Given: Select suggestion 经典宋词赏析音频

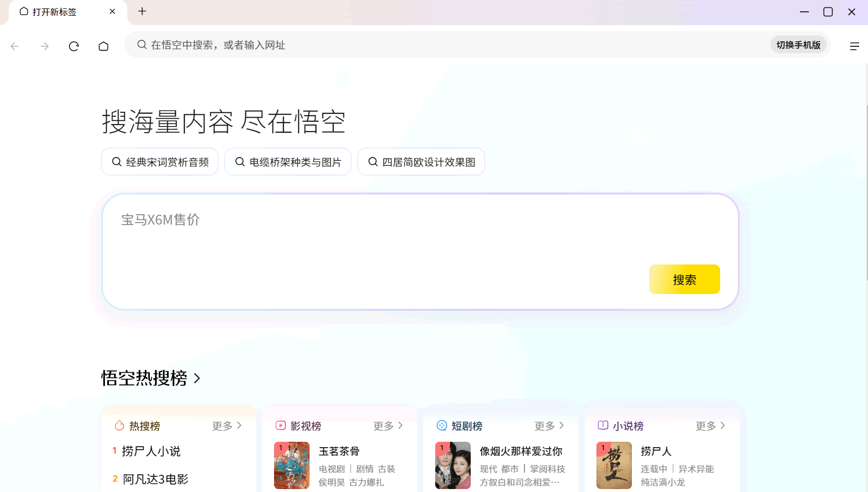Looking at the screenshot, I should click(x=160, y=162).
